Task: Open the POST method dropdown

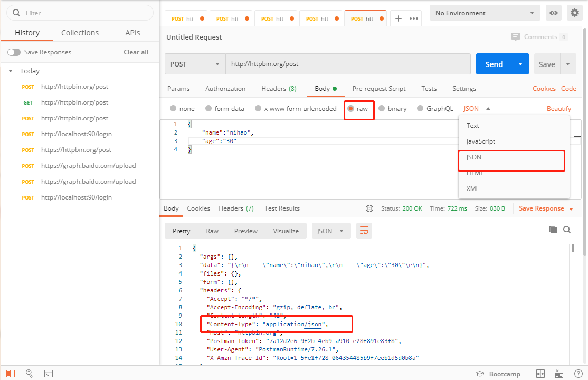Action: (x=195, y=64)
